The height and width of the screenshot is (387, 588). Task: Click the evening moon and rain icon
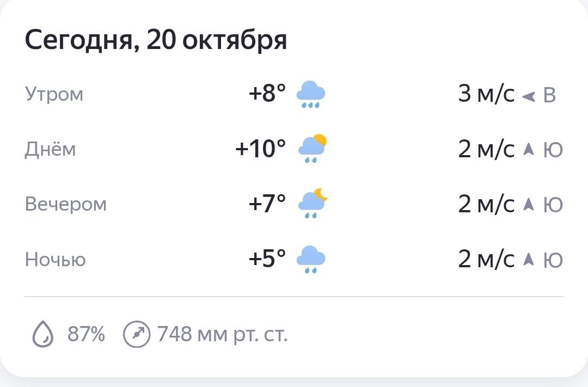[x=312, y=204]
